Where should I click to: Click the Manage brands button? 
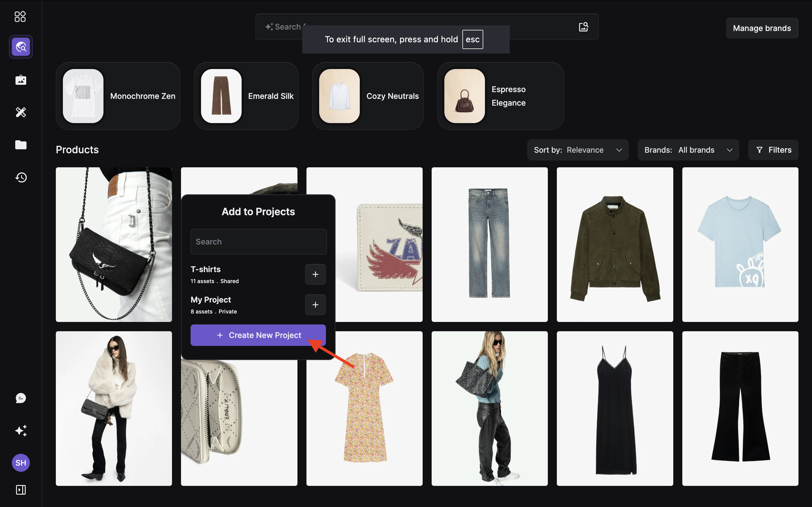(762, 28)
